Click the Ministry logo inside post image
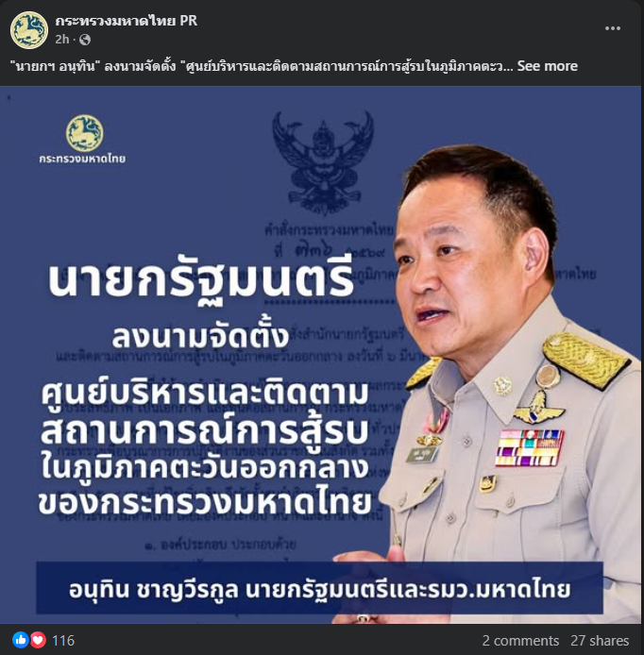Screen dimensions: 644x655 point(84,133)
